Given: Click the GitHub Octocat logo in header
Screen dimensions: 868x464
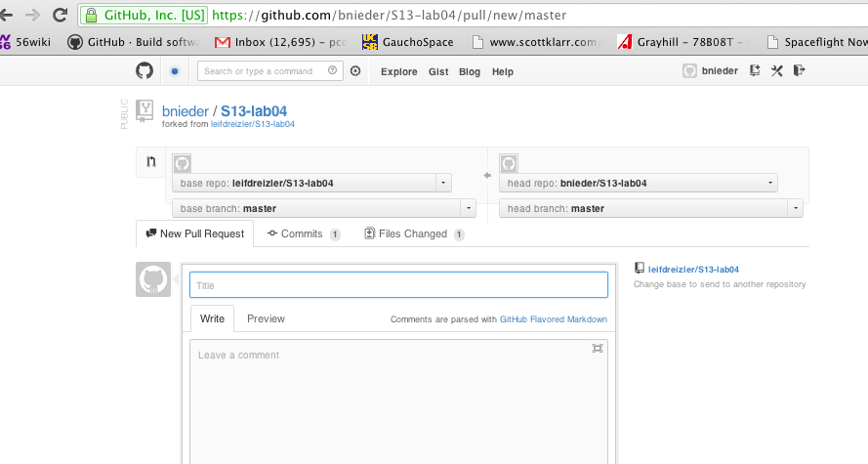Looking at the screenshot, I should pos(145,71).
